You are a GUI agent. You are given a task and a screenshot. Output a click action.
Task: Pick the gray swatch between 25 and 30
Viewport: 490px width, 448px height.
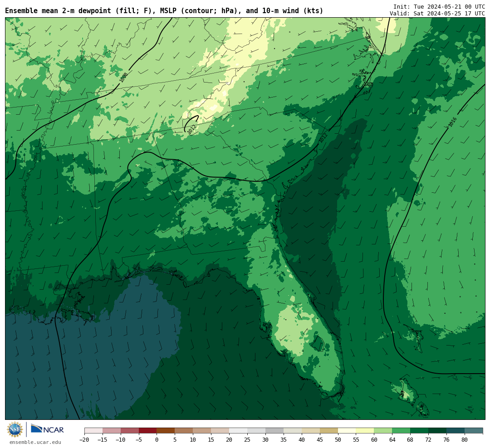[256, 431]
